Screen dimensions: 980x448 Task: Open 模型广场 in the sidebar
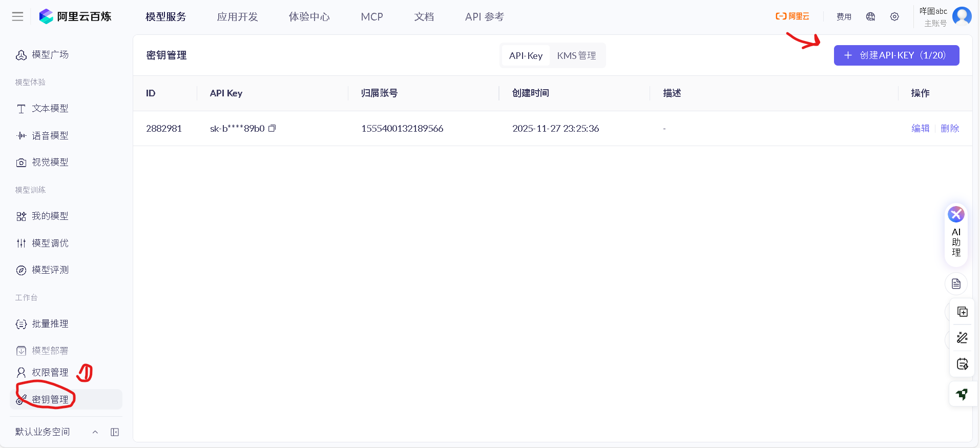pyautogui.click(x=50, y=55)
